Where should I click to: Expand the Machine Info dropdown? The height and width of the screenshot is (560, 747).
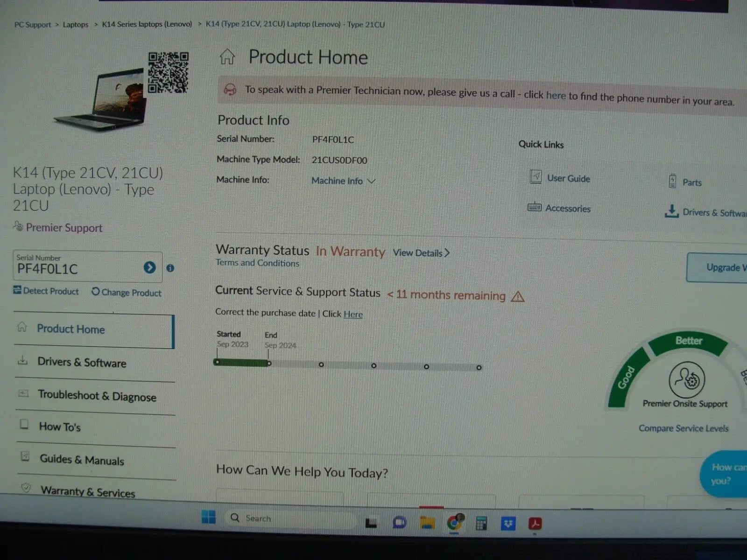click(343, 181)
